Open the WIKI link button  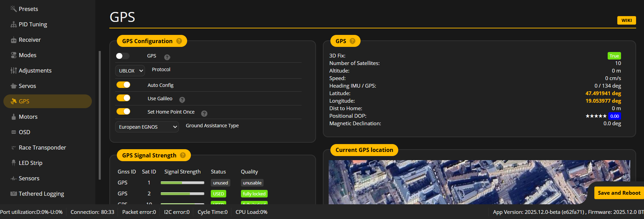point(626,21)
